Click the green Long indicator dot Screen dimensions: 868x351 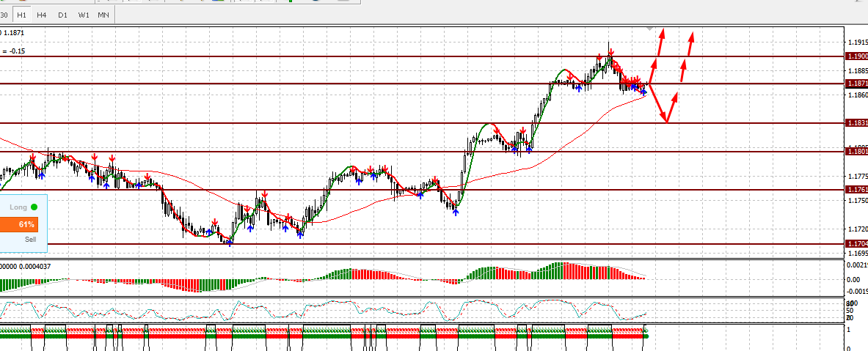click(34, 207)
